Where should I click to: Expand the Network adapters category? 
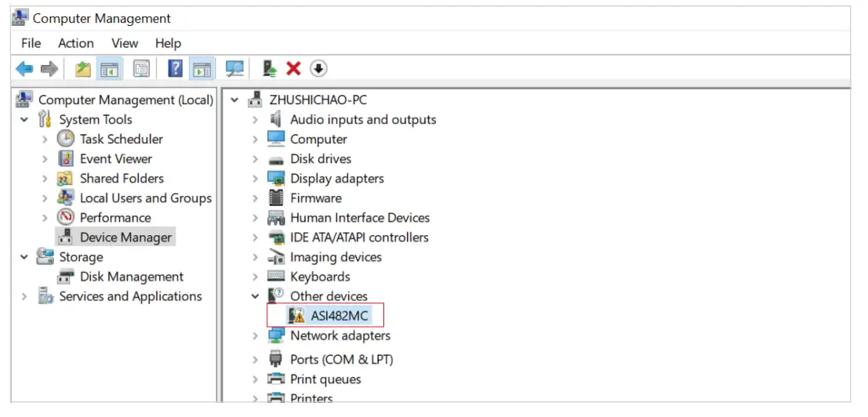[255, 335]
